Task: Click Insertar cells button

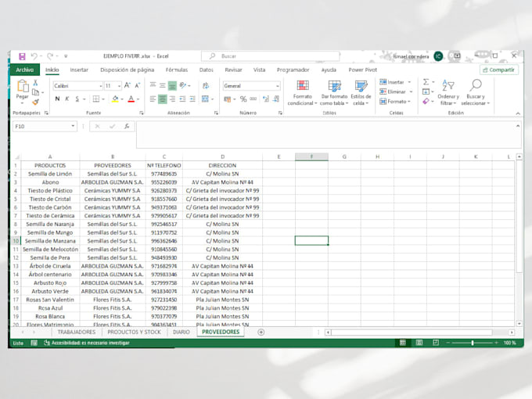Action: (x=395, y=82)
